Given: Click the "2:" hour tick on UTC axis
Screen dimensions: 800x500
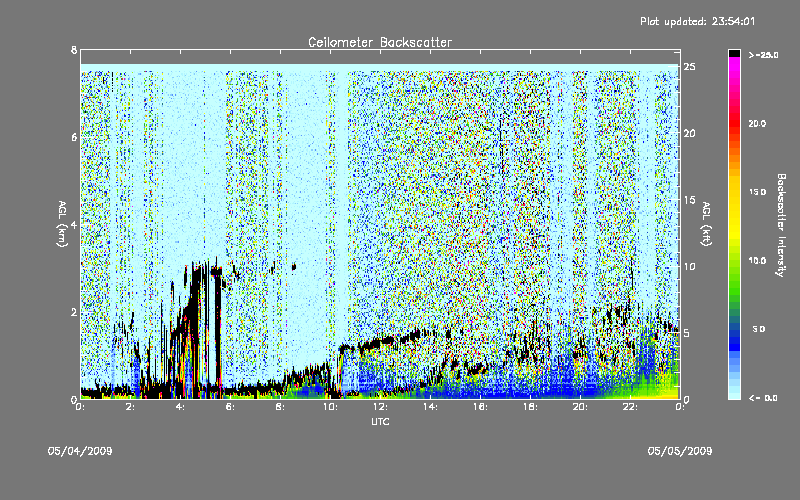Looking at the screenshot, I should (x=130, y=407).
